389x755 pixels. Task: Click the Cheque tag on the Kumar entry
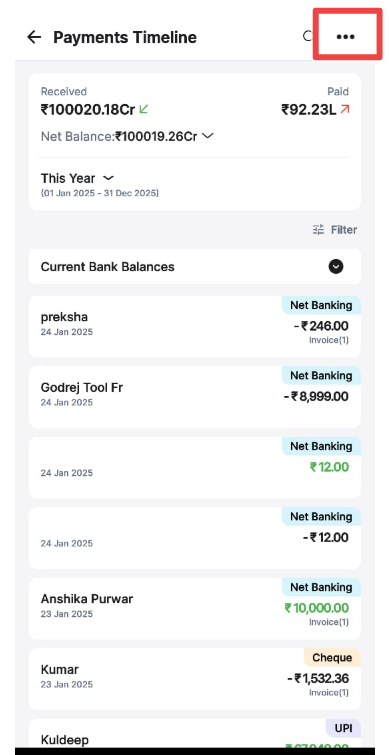pyautogui.click(x=332, y=658)
